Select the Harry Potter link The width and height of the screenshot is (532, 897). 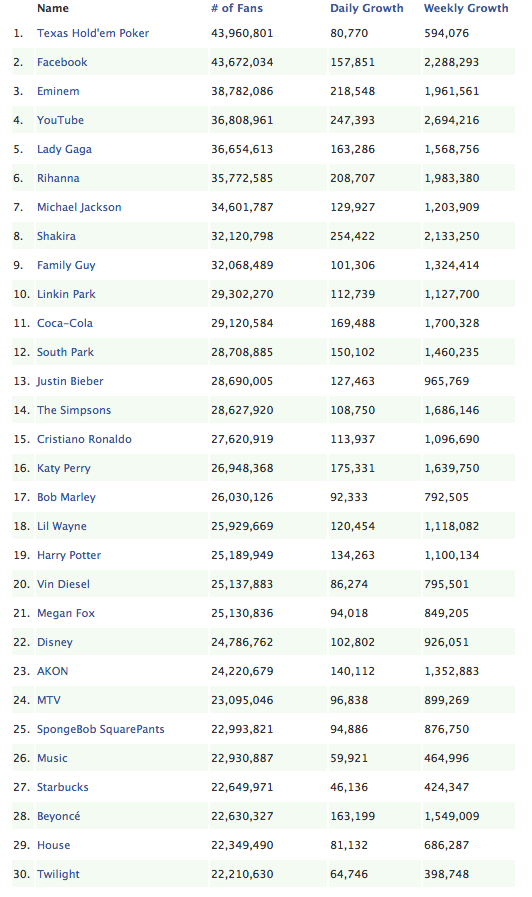pyautogui.click(x=69, y=555)
